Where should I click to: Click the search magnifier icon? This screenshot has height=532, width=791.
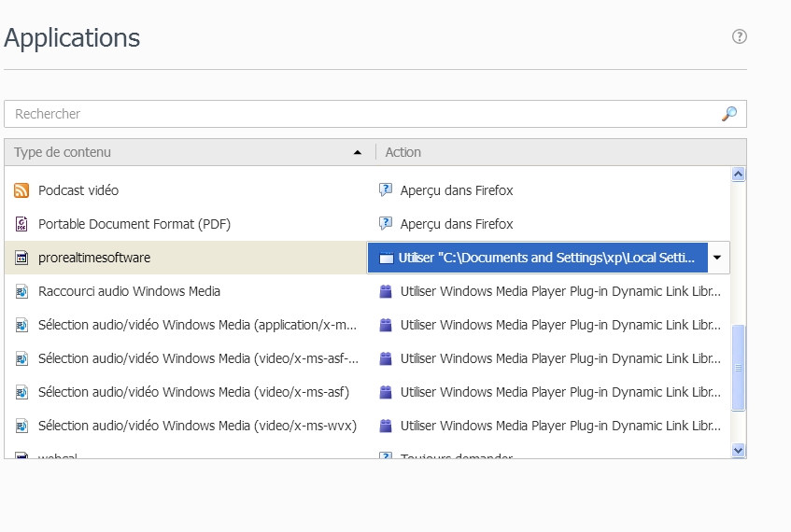pyautogui.click(x=729, y=114)
